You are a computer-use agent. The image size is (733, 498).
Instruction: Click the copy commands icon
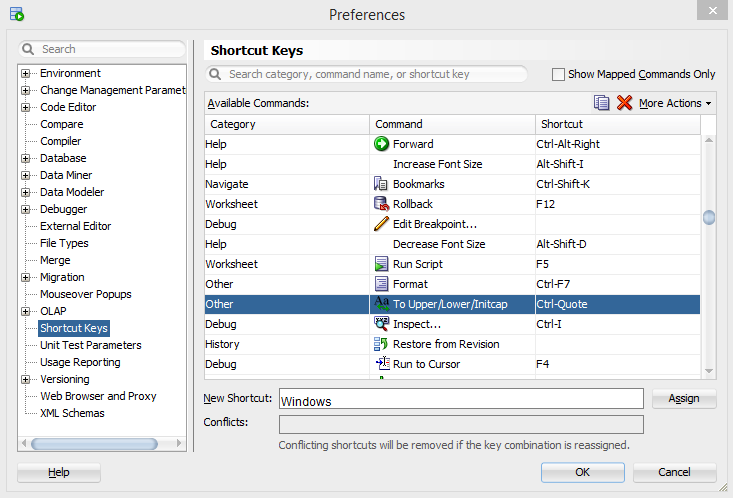[x=601, y=103]
